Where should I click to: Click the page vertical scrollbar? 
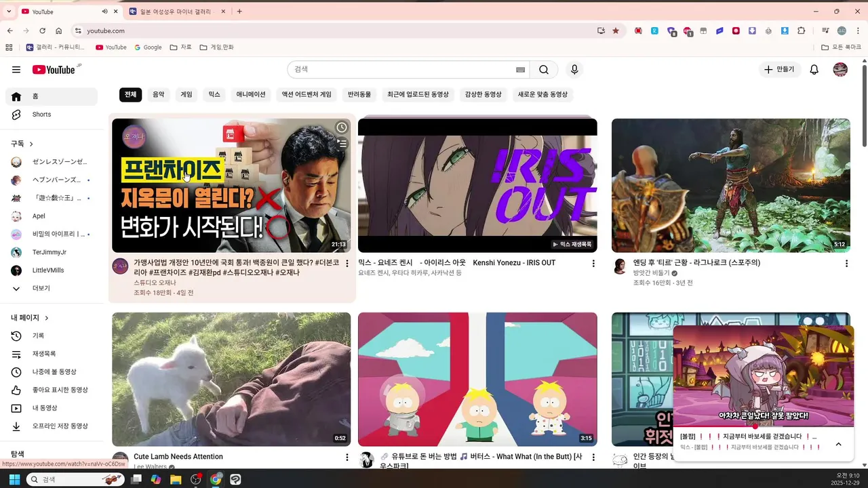click(x=864, y=105)
